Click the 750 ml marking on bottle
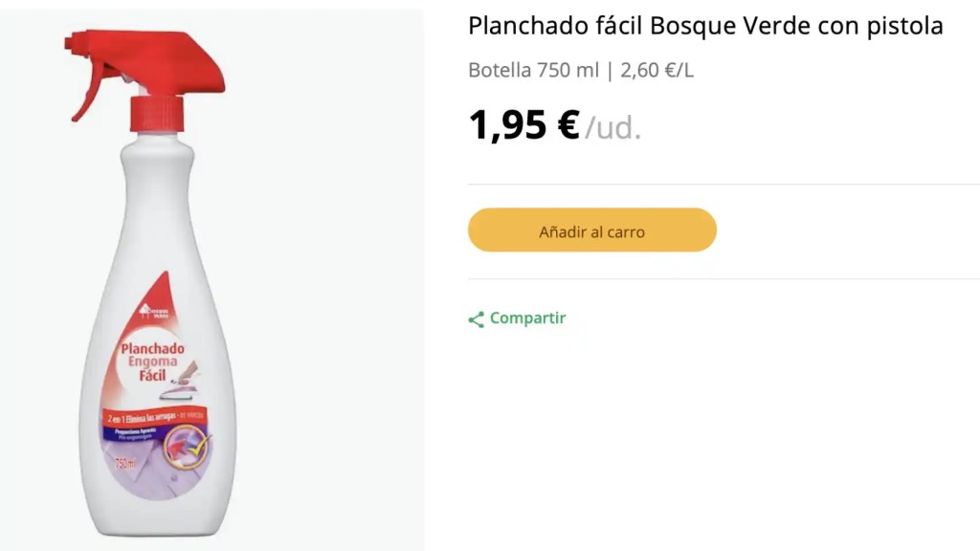 tap(124, 464)
